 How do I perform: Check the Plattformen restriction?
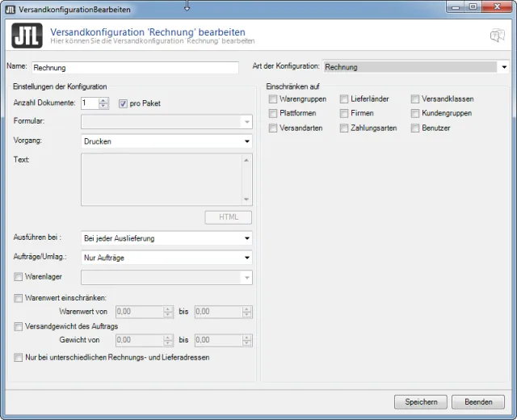click(x=273, y=113)
